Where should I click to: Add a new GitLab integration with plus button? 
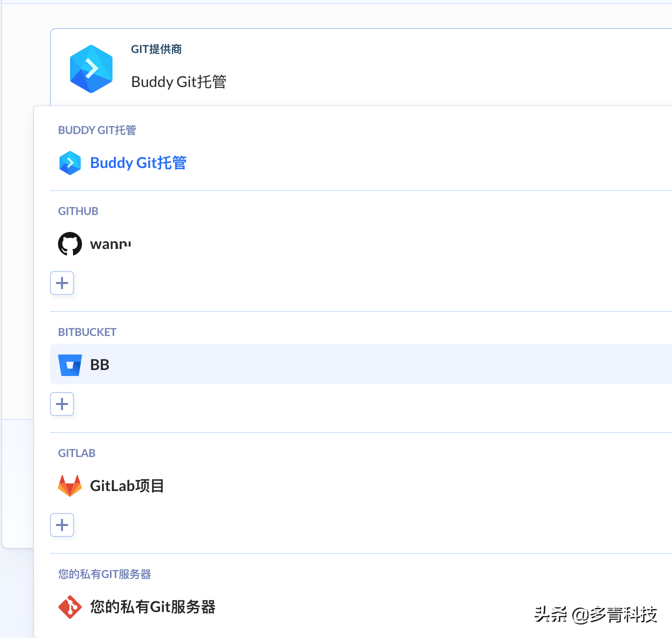pos(62,525)
